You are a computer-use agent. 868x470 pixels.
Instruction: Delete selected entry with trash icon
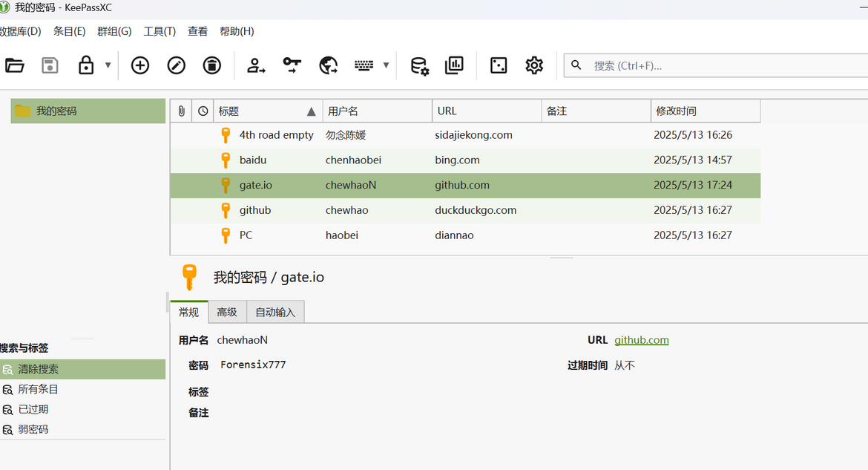click(212, 65)
